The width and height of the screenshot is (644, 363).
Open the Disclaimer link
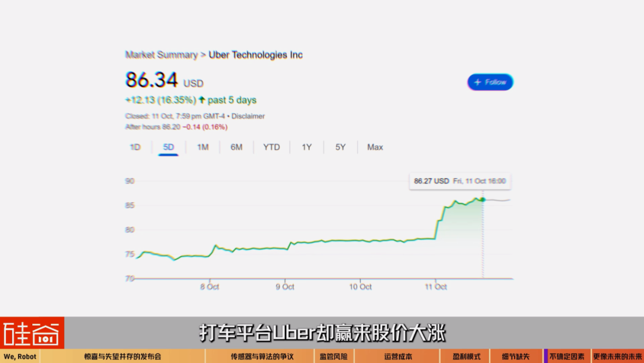pyautogui.click(x=248, y=116)
